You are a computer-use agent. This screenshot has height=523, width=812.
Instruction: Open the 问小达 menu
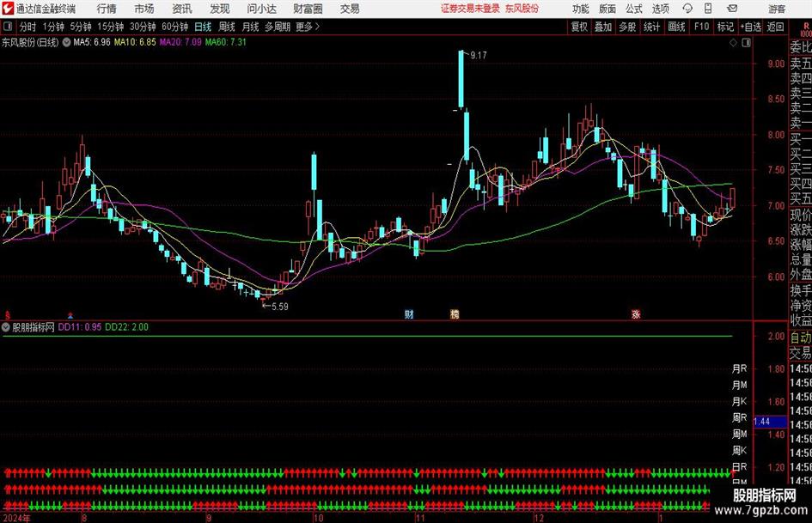coord(261,9)
